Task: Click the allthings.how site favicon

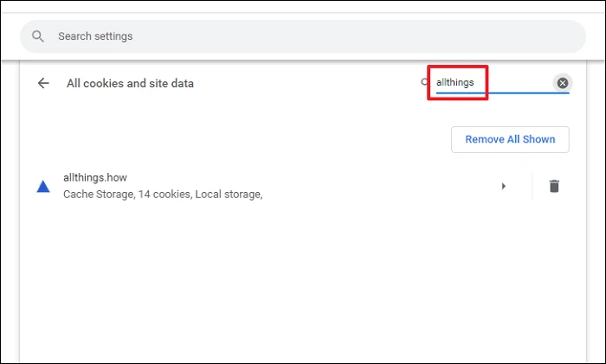Action: click(43, 187)
